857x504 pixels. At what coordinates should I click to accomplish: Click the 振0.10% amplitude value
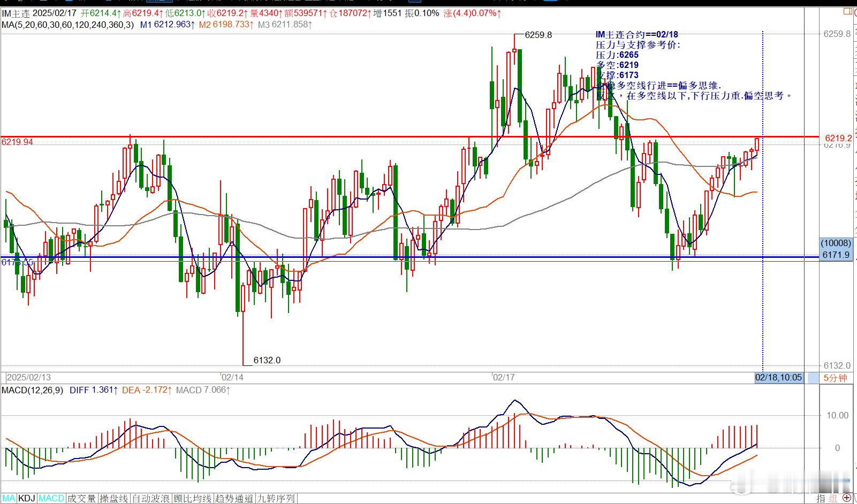pos(422,13)
